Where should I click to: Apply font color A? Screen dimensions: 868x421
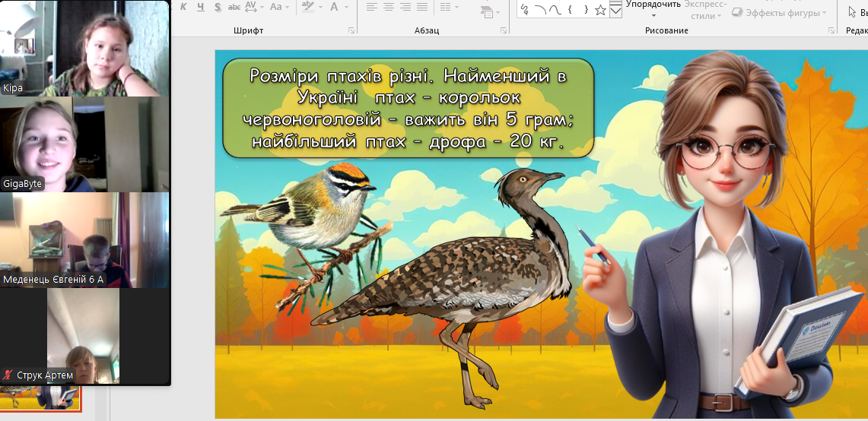click(334, 7)
